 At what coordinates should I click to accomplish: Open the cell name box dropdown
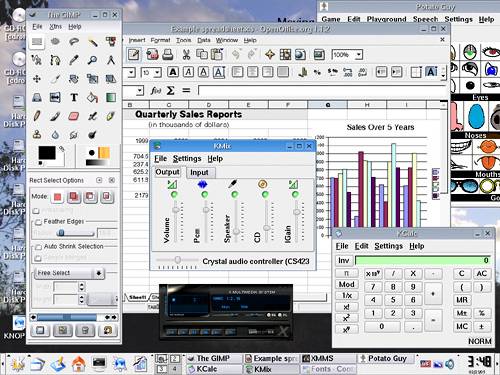click(140, 90)
